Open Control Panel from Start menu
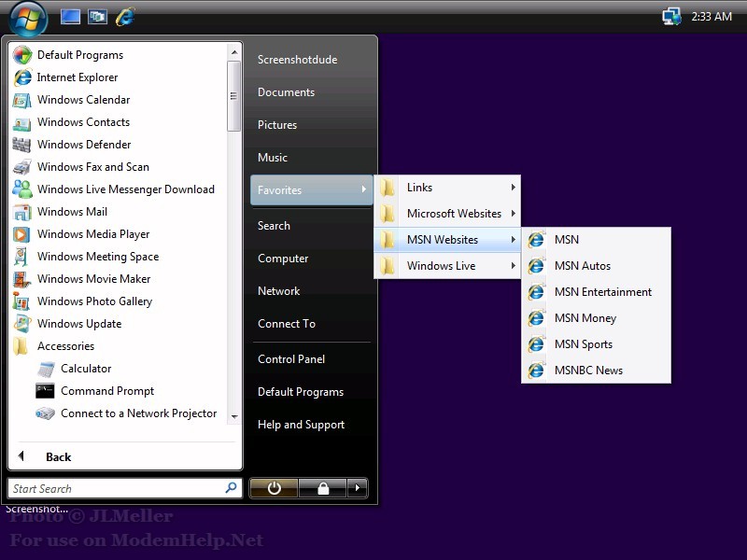The height and width of the screenshot is (560, 747). 290,359
